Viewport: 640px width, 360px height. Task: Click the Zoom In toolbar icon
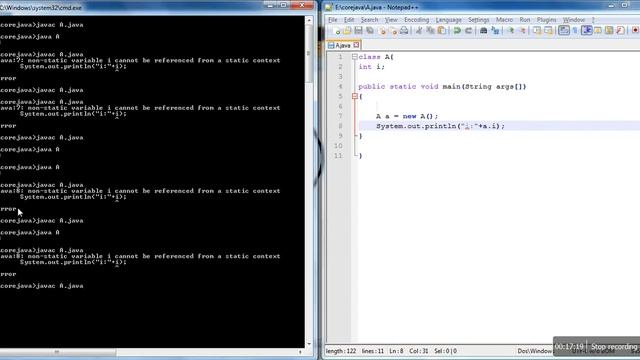(x=511, y=31)
